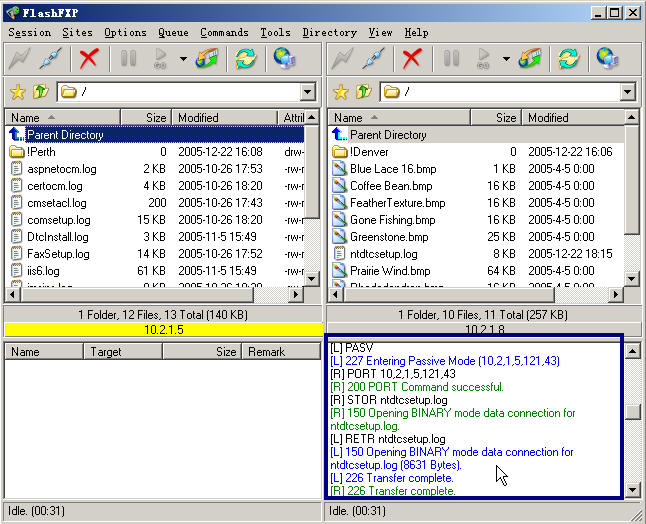The width and height of the screenshot is (646, 524).
Task: Open the Queue menu
Action: pyautogui.click(x=173, y=33)
